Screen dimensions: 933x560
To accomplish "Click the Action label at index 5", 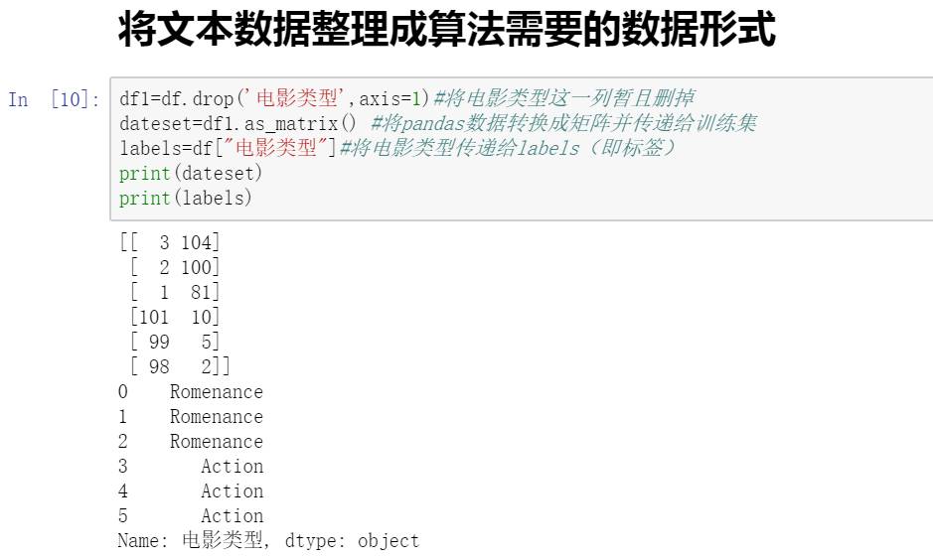I will 233,515.
